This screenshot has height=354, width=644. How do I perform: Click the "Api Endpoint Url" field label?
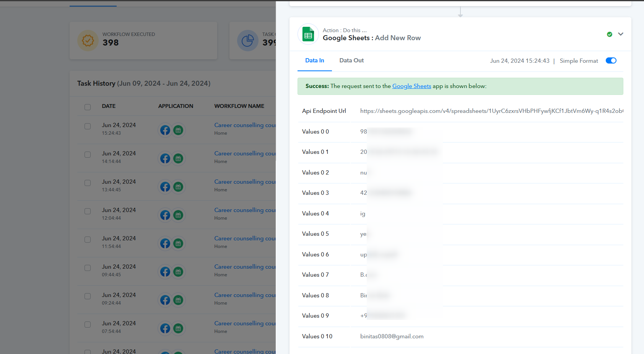coord(324,111)
